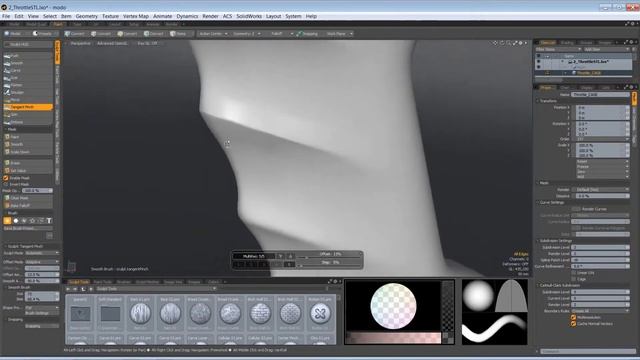
Task: Open the File menu
Action: [x=6, y=16]
